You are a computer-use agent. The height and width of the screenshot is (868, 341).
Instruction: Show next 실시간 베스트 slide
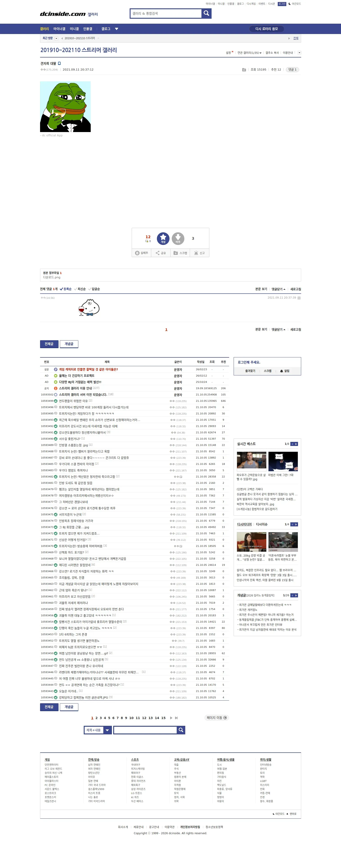click(x=296, y=444)
